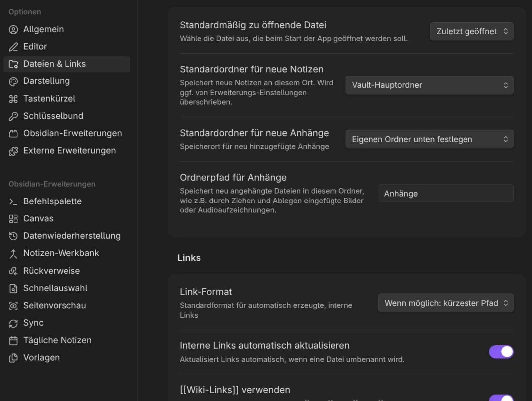This screenshot has width=532, height=401.
Task: Click the Befehlspalette terminal prompt icon
Action: pyautogui.click(x=13, y=201)
